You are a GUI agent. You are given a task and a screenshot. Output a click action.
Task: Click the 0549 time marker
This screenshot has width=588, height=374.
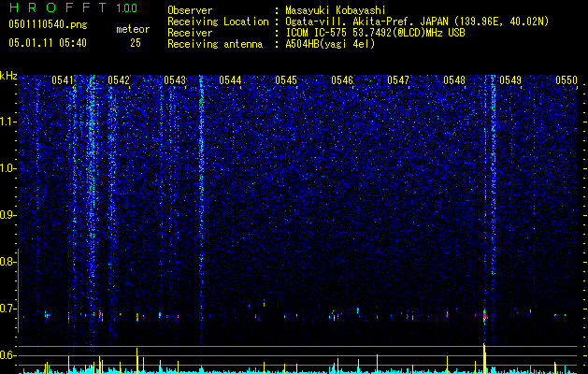[x=510, y=80]
